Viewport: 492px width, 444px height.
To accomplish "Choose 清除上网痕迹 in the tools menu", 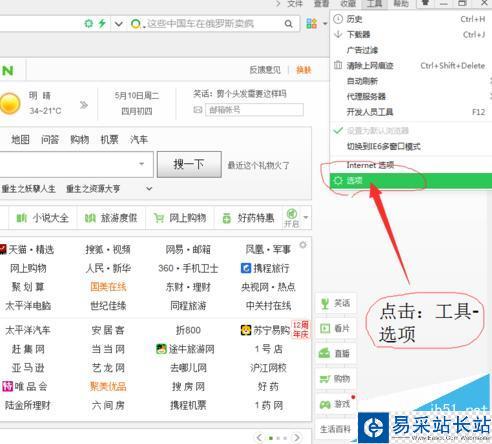I will pyautogui.click(x=411, y=65).
